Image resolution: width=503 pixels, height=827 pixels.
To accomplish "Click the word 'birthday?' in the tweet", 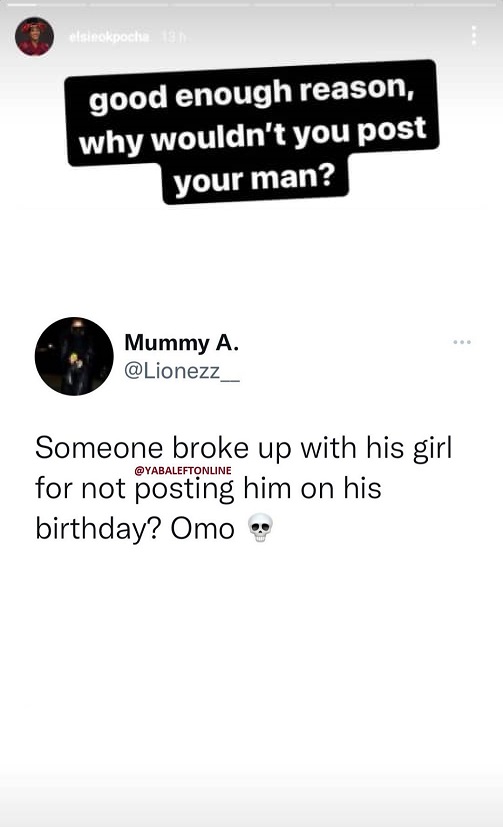I will point(98,529).
